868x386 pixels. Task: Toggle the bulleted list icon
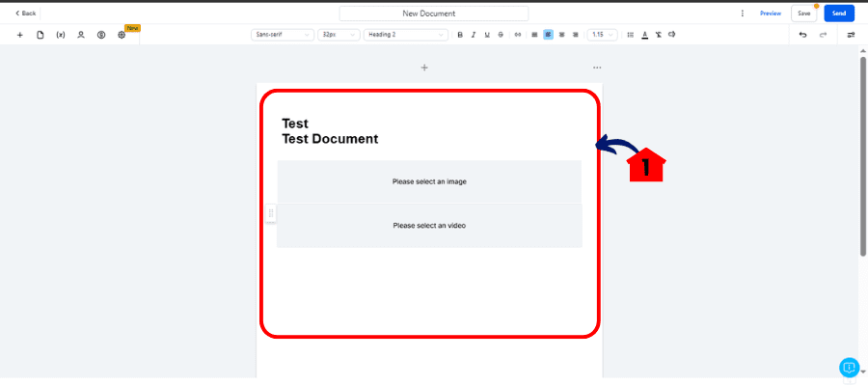coord(631,35)
